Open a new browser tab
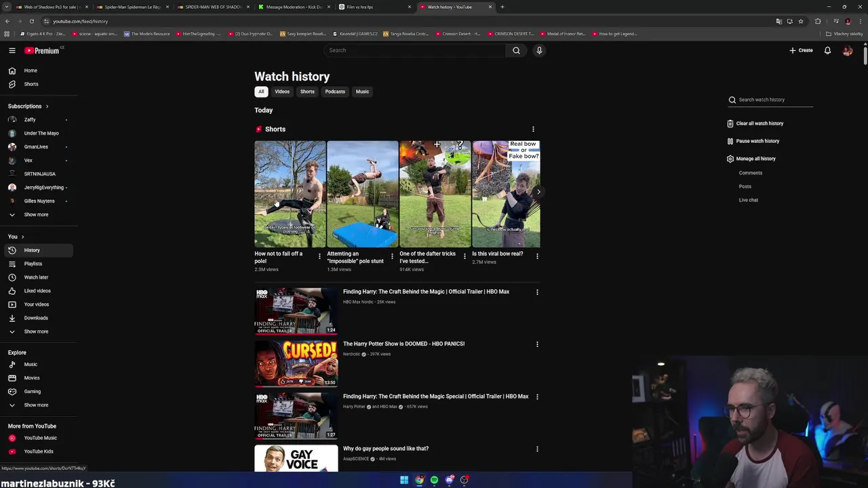Viewport: 868px width, 488px height. tap(502, 7)
